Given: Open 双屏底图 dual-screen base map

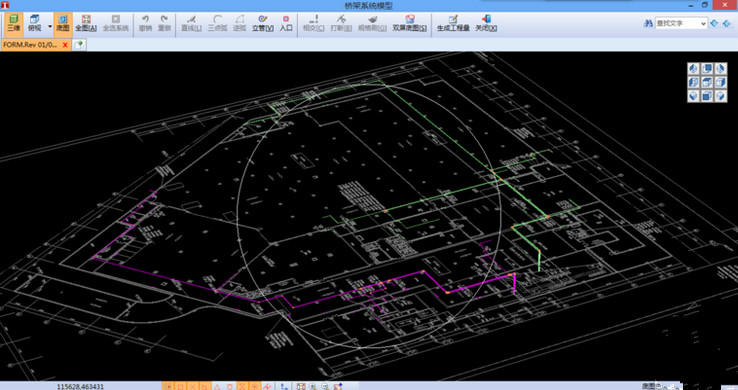Looking at the screenshot, I should pos(409,23).
